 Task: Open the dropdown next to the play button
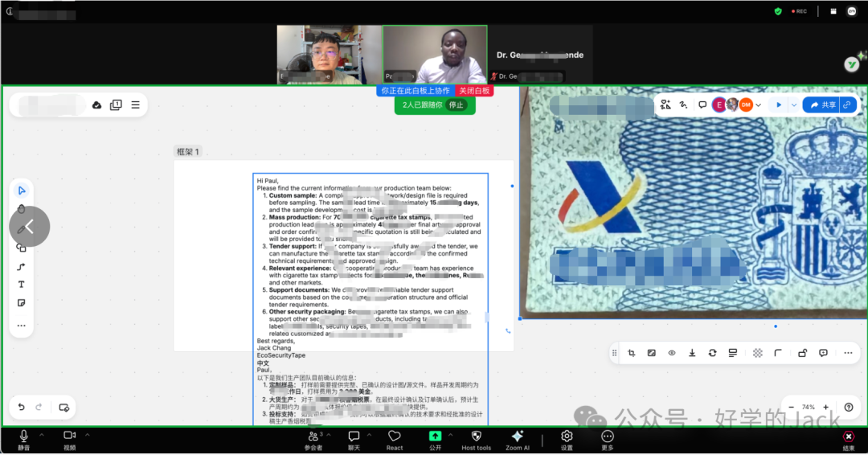click(x=794, y=105)
